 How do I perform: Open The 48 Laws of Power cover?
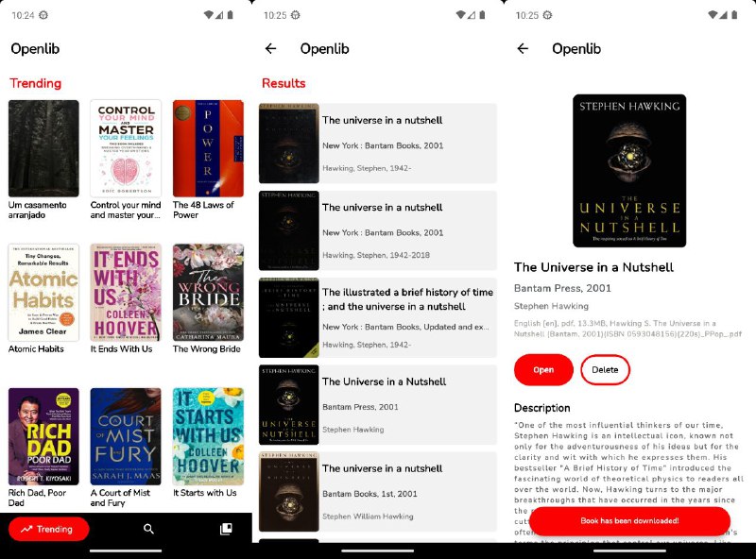pyautogui.click(x=208, y=148)
